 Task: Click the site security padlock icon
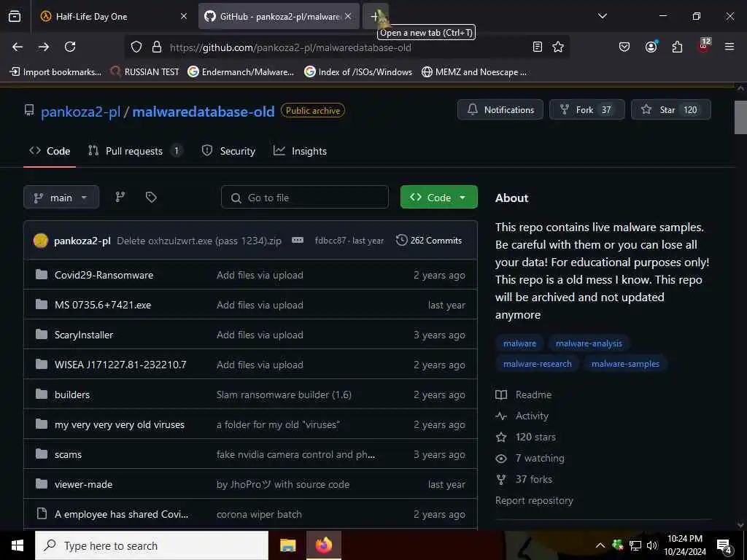pyautogui.click(x=157, y=47)
